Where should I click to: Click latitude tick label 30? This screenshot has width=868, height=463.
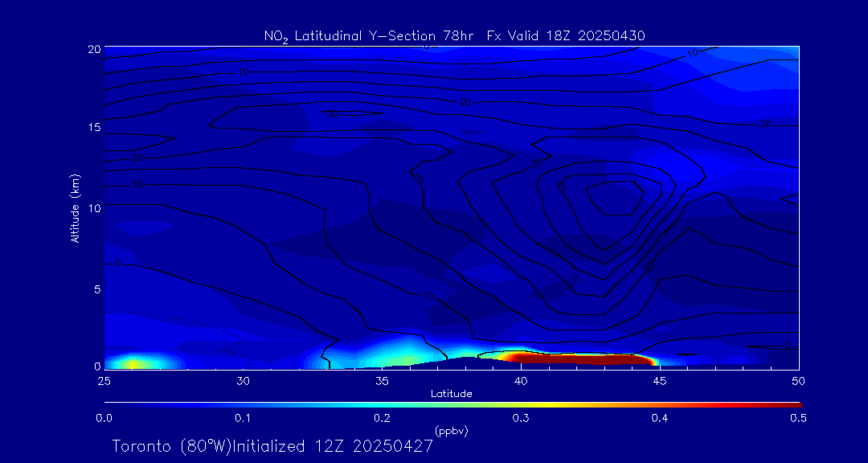pyautogui.click(x=243, y=381)
